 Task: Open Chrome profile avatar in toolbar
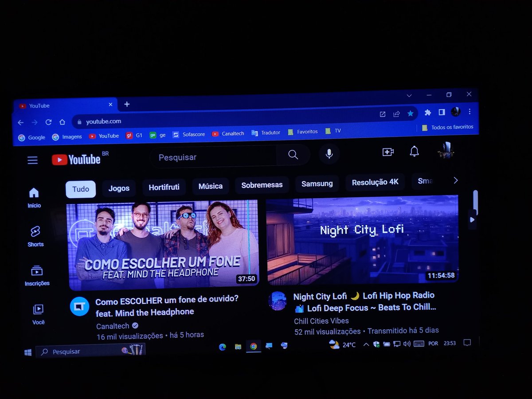click(x=456, y=112)
